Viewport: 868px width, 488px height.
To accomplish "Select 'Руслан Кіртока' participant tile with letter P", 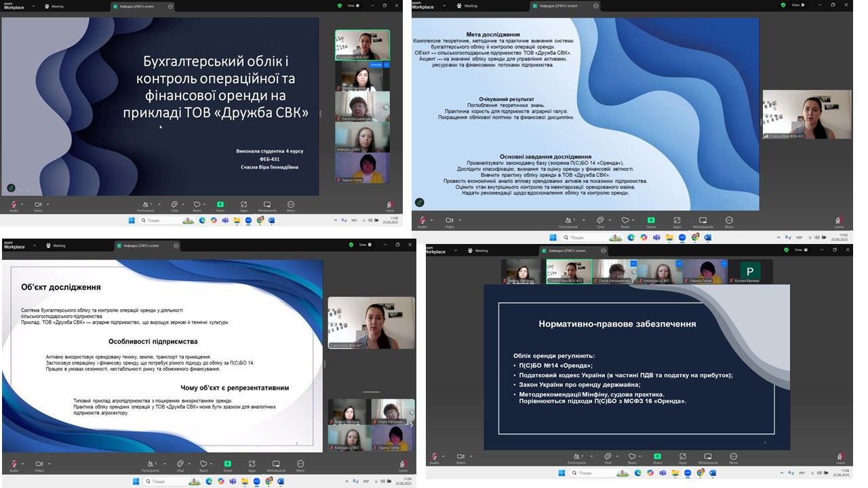I will [x=750, y=272].
